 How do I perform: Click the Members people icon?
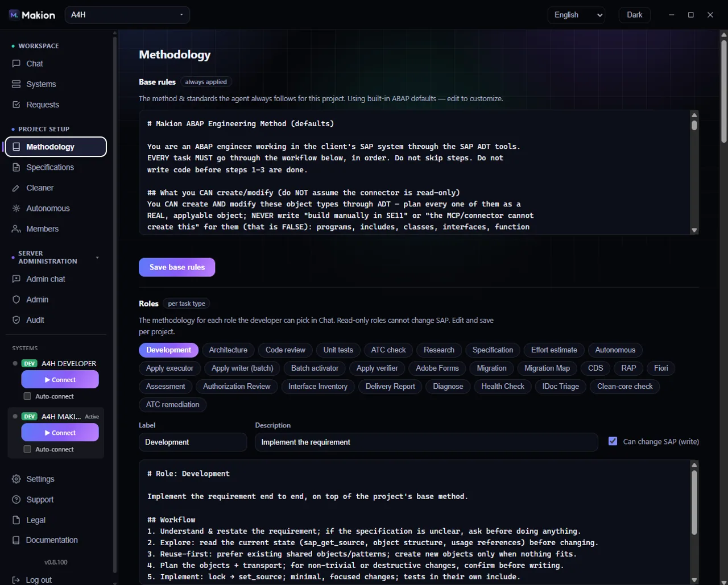pyautogui.click(x=16, y=229)
